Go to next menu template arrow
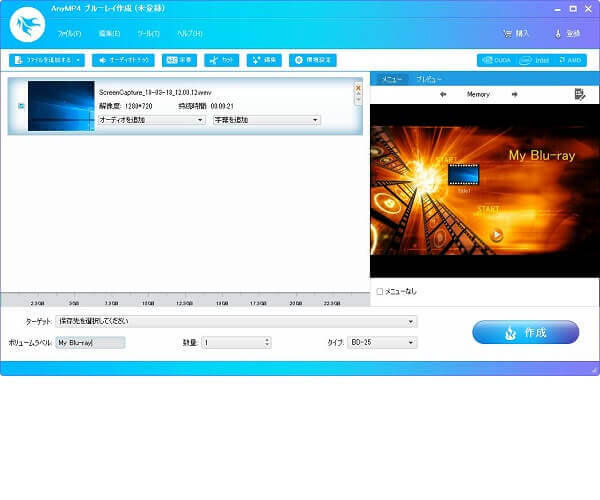 (515, 94)
